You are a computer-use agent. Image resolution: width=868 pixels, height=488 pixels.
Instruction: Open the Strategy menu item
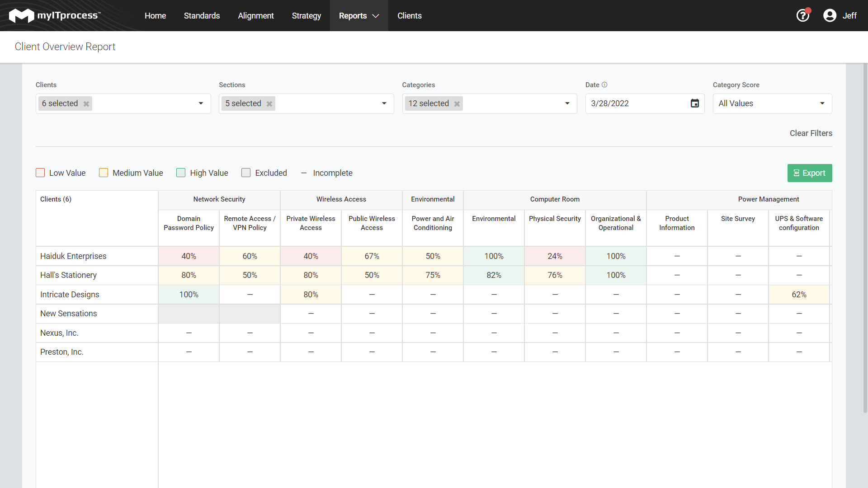click(x=306, y=15)
